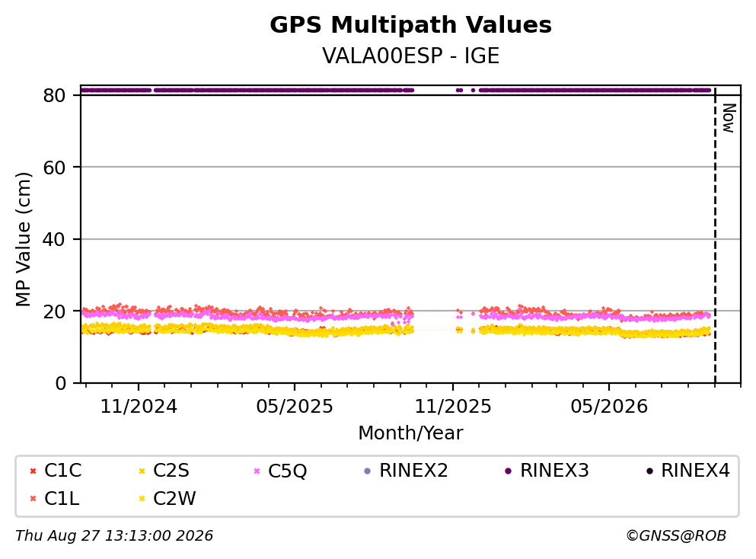Viewport: 756px width, 559px height.
Task: Select the C1C legend label
Action: [62, 471]
